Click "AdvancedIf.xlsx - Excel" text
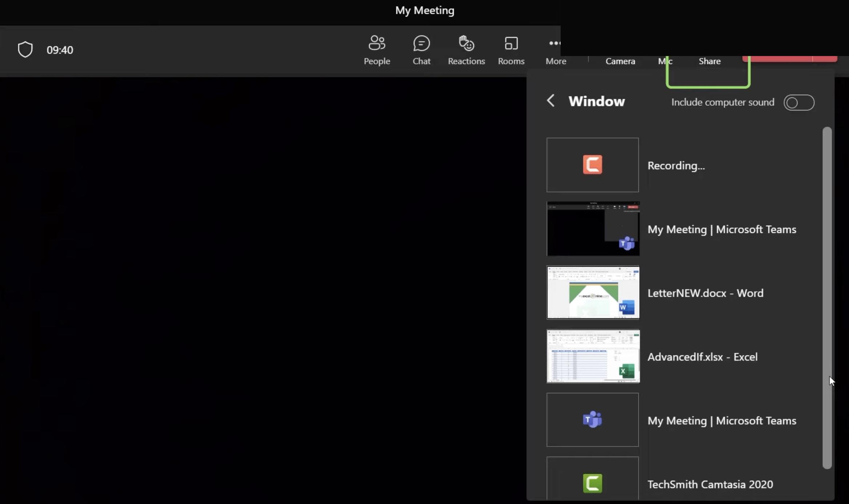Screen dimensions: 849x504 [702, 357]
